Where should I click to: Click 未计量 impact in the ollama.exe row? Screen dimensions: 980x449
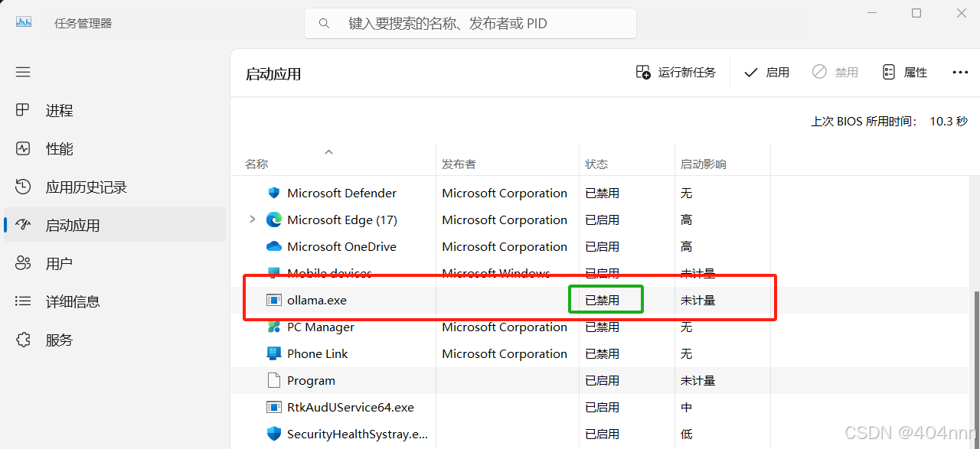point(697,300)
